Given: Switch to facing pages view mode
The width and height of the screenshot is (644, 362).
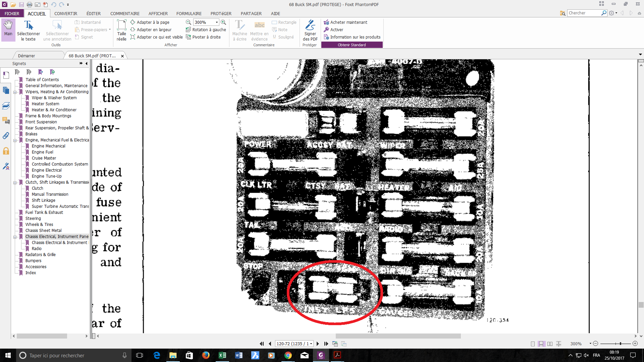Looking at the screenshot, I should coord(550,344).
